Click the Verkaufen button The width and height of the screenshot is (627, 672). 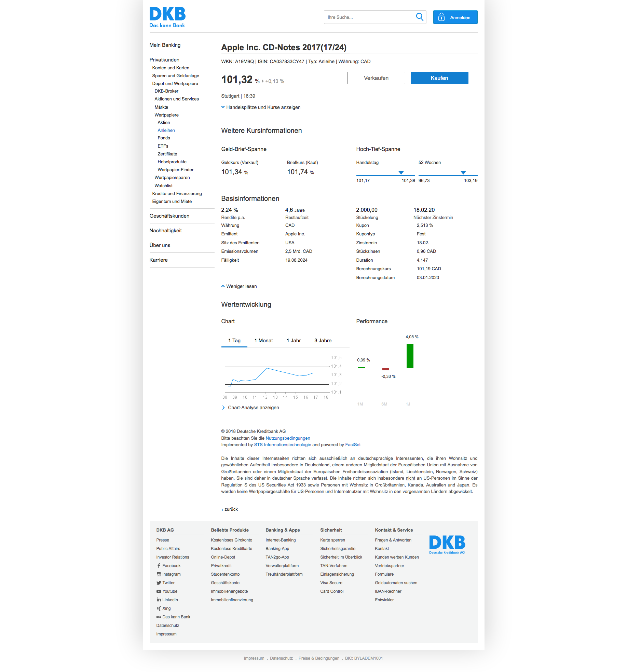tap(376, 78)
